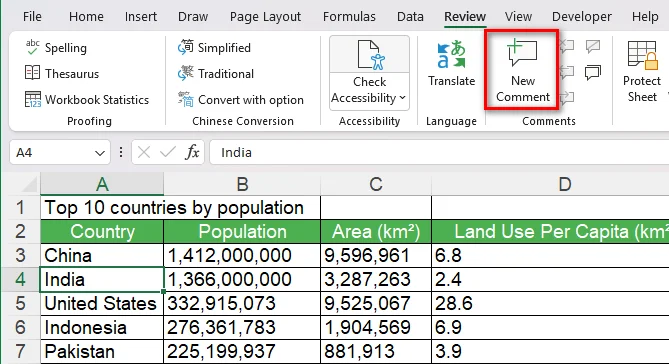Select row 3 header
669x364 pixels.
[20, 255]
